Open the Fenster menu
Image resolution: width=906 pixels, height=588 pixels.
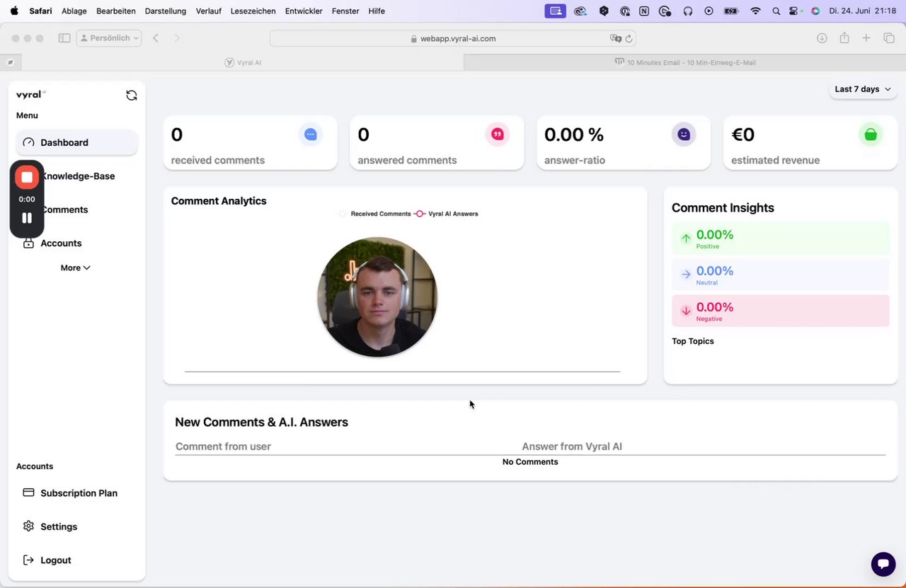[345, 11]
